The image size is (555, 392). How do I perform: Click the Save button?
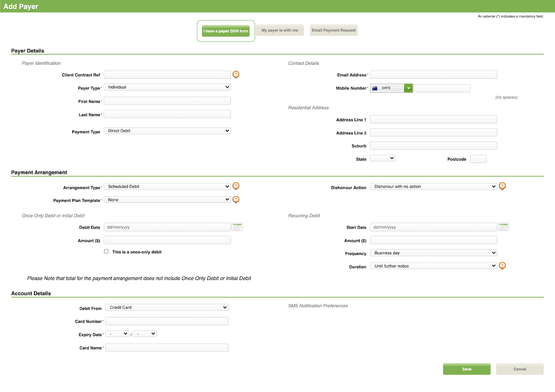(x=467, y=369)
